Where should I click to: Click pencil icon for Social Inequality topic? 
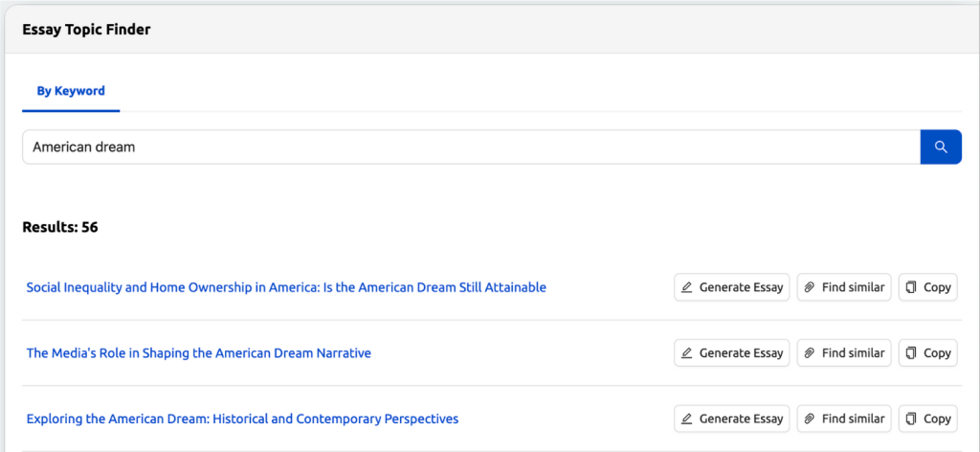pos(687,287)
